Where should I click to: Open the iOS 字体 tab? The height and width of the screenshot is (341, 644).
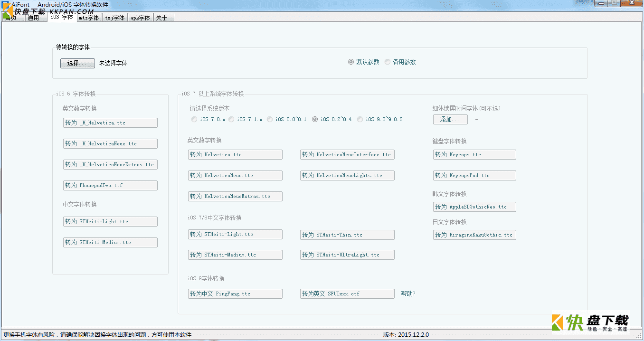point(62,17)
